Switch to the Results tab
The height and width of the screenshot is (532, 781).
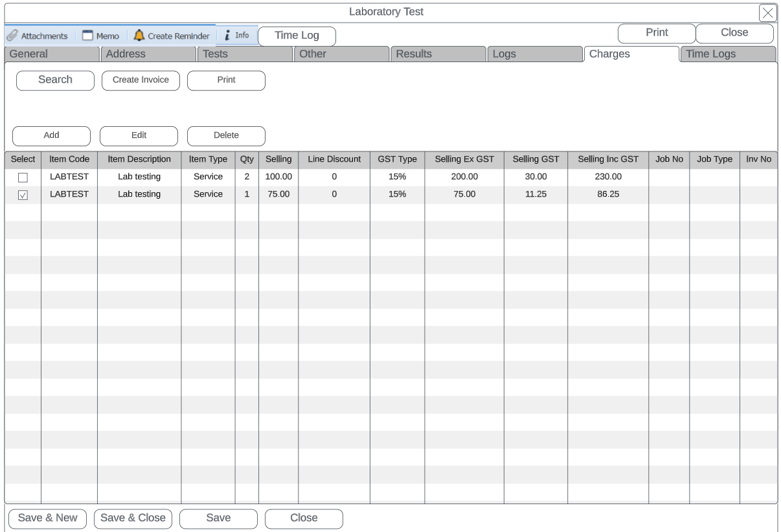tap(438, 54)
